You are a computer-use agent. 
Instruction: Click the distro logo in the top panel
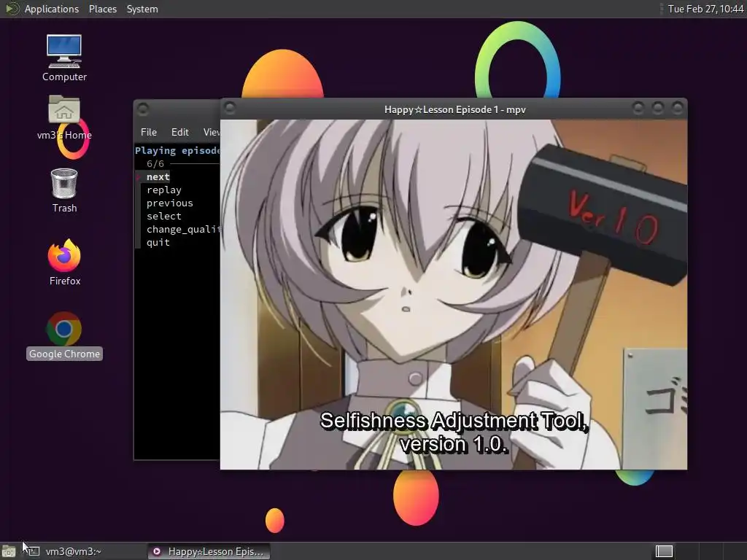tap(12, 9)
